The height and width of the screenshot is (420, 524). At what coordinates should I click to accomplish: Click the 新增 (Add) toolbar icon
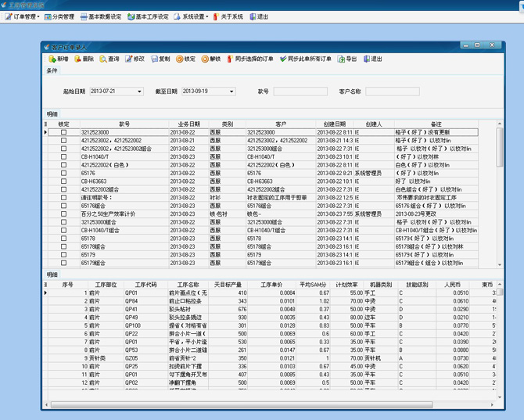pyautogui.click(x=52, y=59)
